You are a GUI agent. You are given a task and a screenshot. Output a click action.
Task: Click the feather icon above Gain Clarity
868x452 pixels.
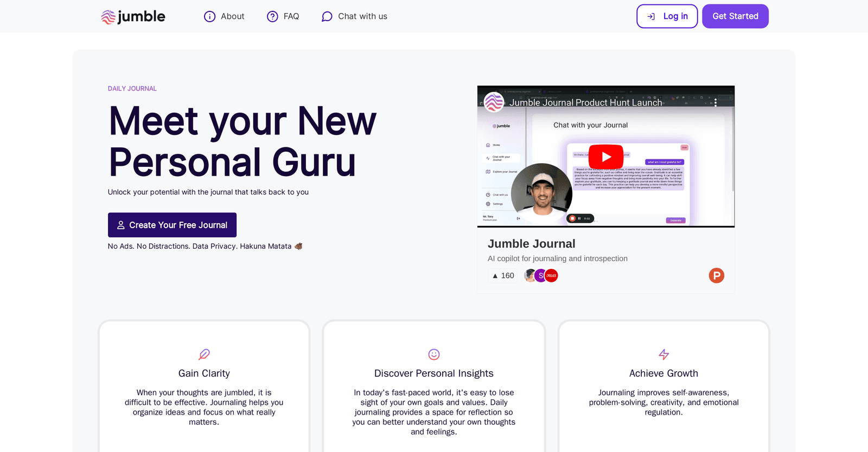pos(204,354)
